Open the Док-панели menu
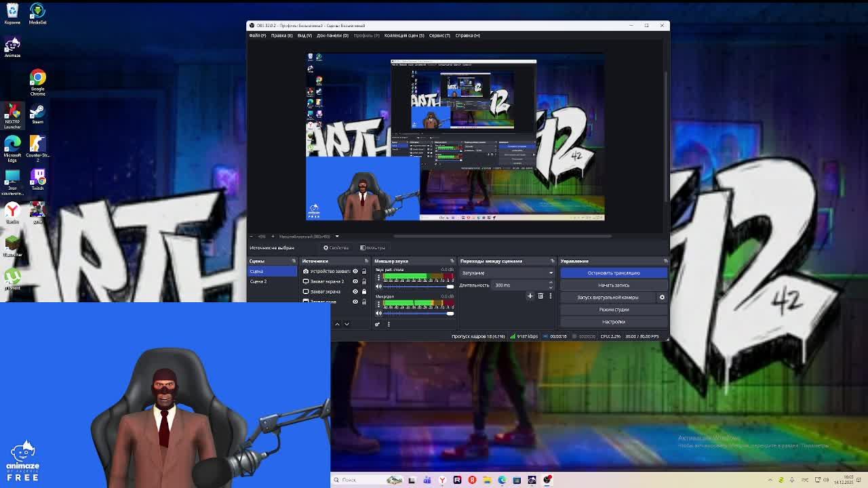 pos(332,35)
